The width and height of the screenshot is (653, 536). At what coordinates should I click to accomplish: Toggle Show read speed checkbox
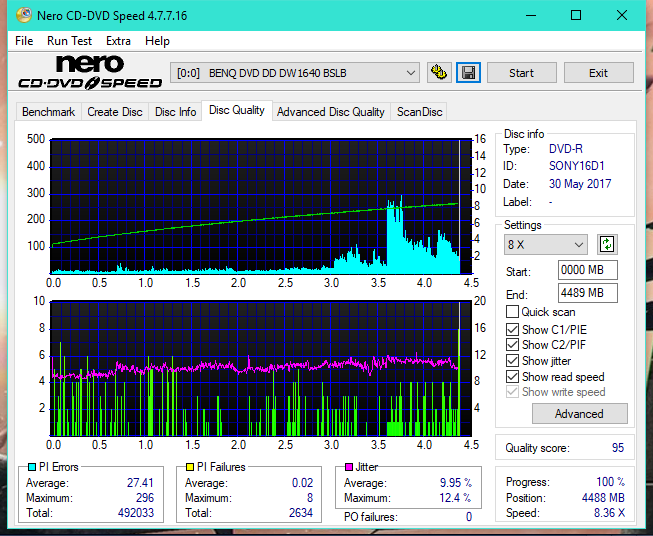pyautogui.click(x=512, y=376)
